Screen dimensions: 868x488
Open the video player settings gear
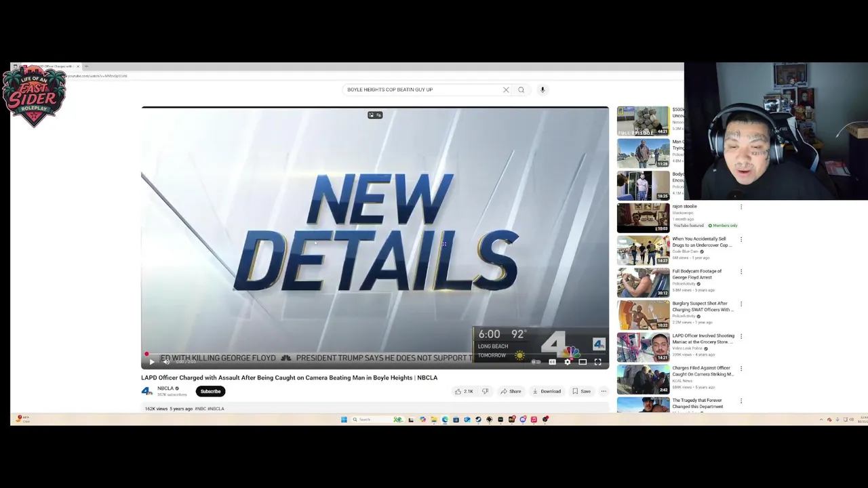568,362
